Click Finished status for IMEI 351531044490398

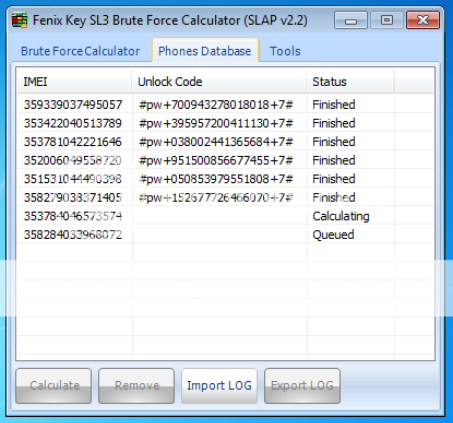coord(334,179)
